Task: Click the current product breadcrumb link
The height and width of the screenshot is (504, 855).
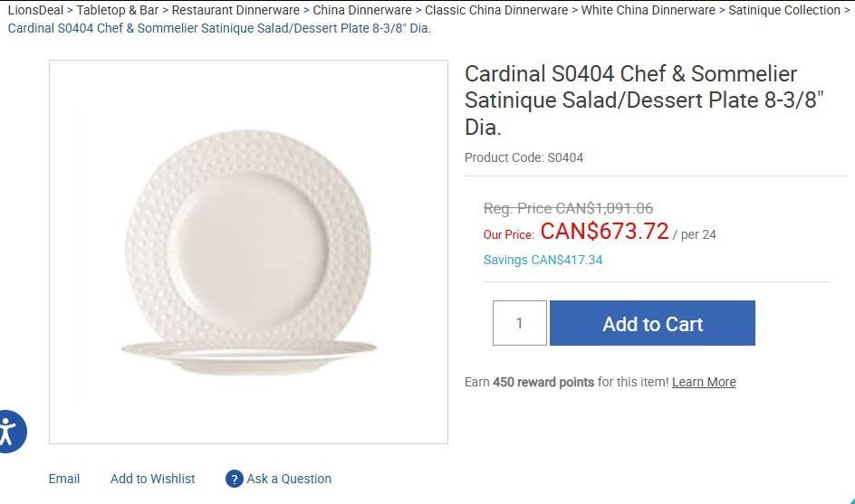Action: point(219,28)
